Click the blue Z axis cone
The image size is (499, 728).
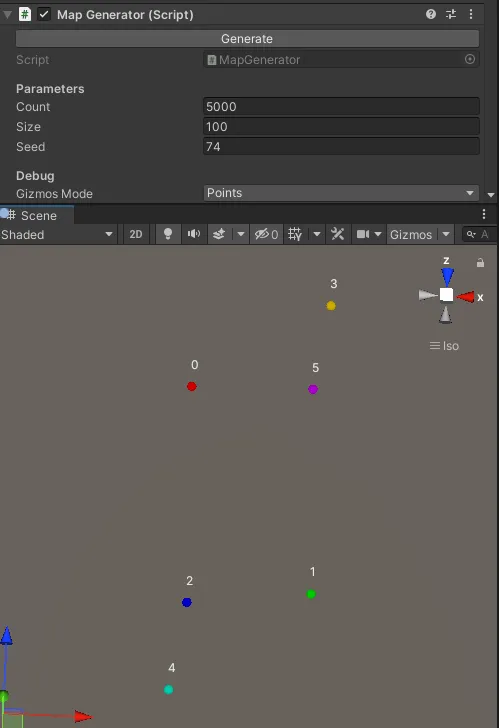point(447,276)
